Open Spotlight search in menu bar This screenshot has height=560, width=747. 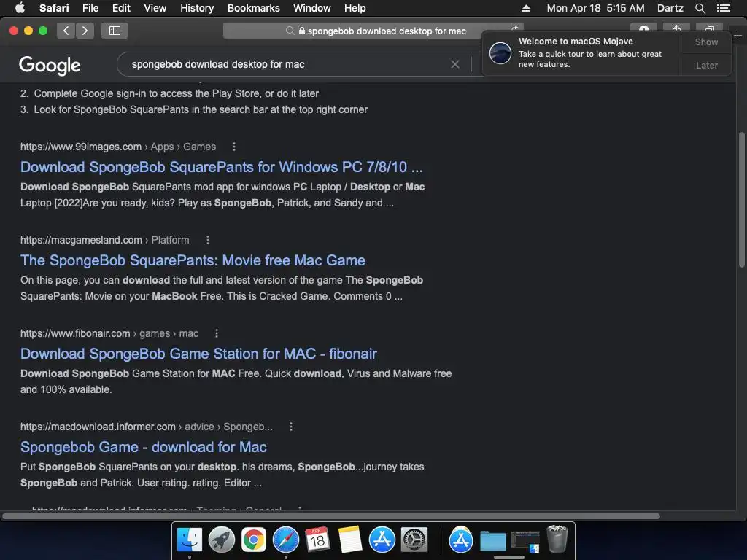pyautogui.click(x=700, y=8)
